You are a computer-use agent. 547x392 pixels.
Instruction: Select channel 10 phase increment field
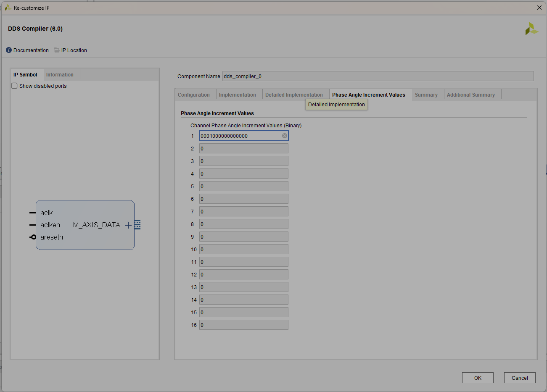(244, 249)
